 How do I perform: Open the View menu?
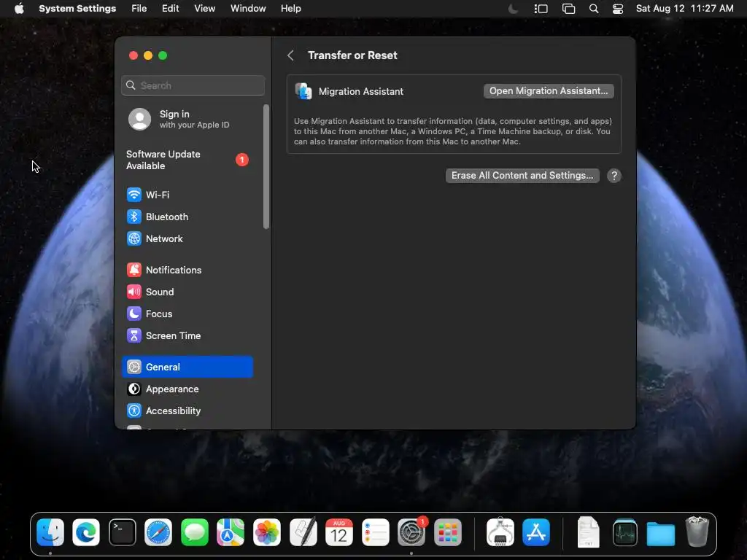pos(205,9)
